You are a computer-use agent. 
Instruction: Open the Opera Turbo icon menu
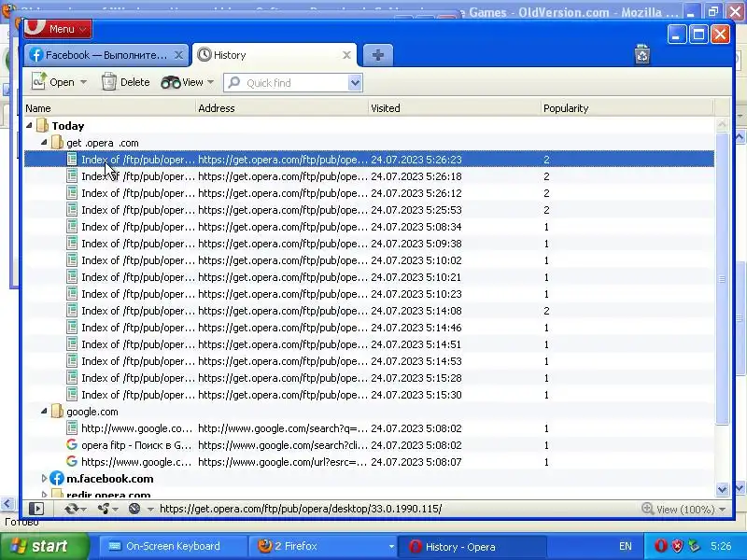pos(141,509)
